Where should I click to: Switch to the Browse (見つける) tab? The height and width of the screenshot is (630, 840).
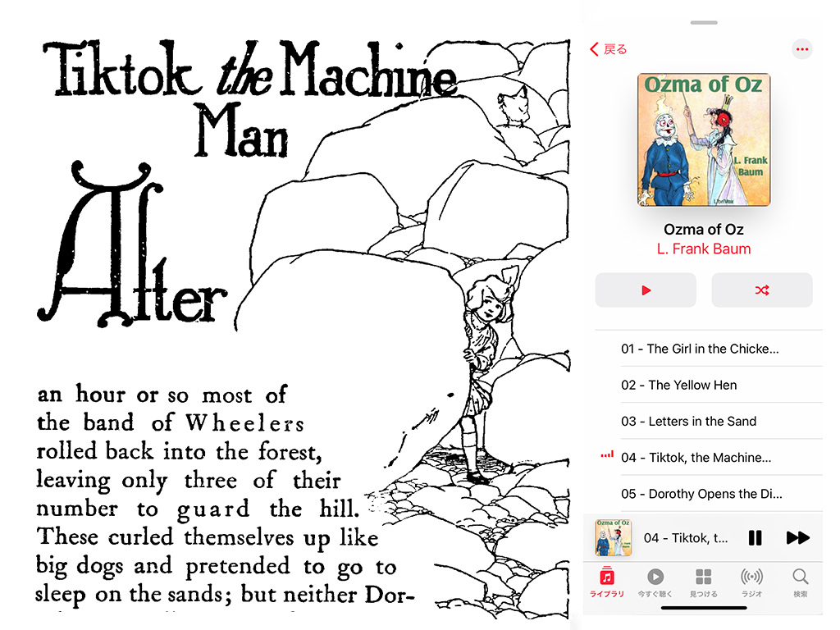[x=703, y=582]
